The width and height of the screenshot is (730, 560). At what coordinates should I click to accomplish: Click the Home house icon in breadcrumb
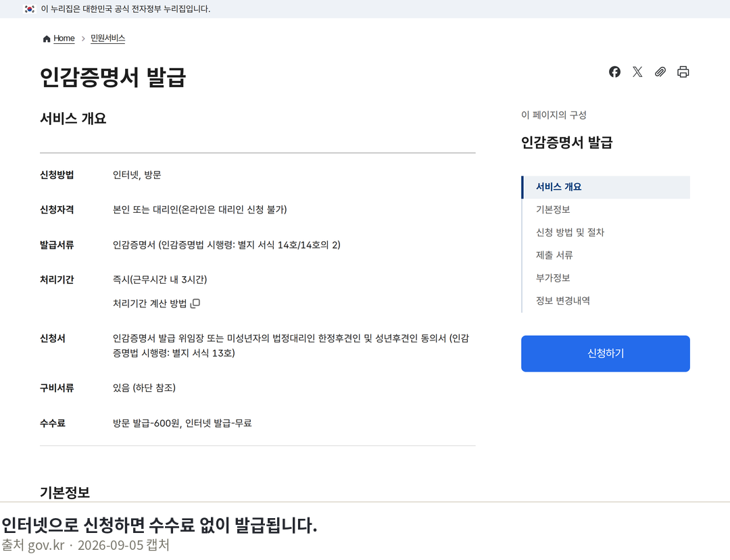47,39
